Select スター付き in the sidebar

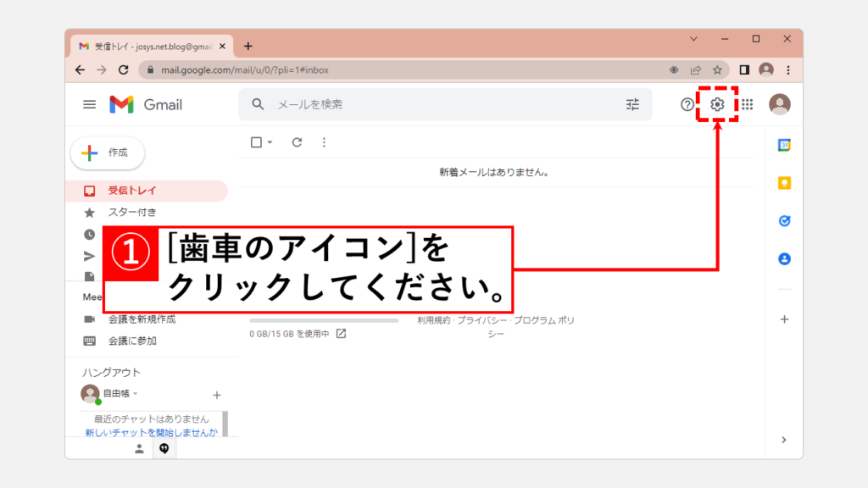(x=131, y=212)
